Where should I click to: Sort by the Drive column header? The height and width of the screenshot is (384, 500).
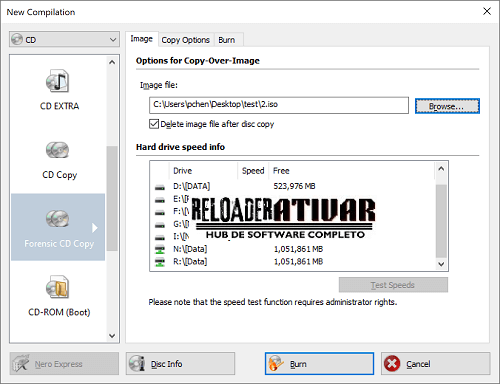click(x=204, y=171)
